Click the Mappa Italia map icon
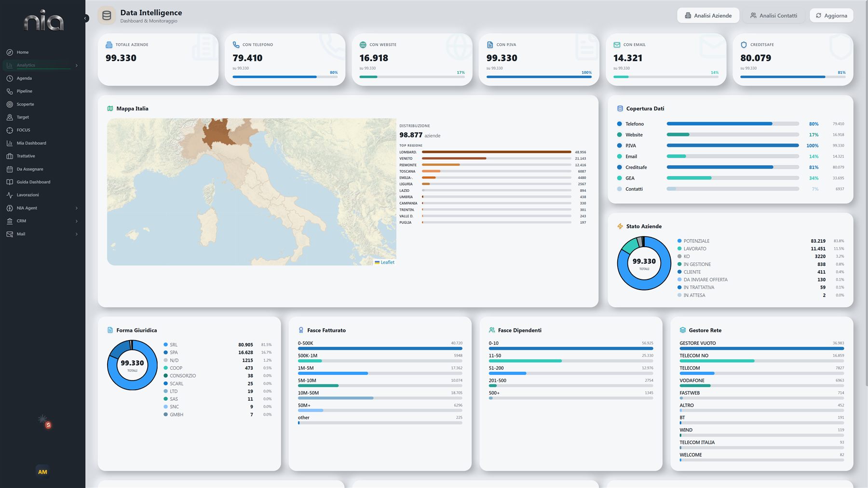This screenshot has height=488, width=868. pyautogui.click(x=110, y=109)
